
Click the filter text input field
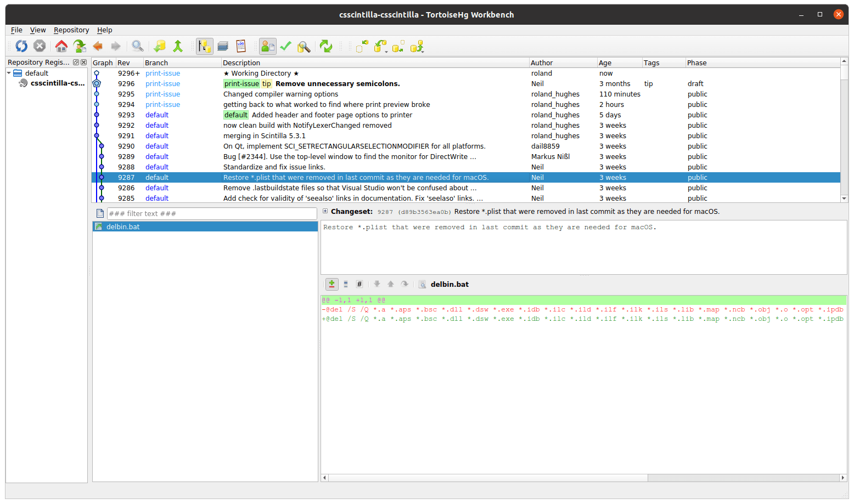212,214
